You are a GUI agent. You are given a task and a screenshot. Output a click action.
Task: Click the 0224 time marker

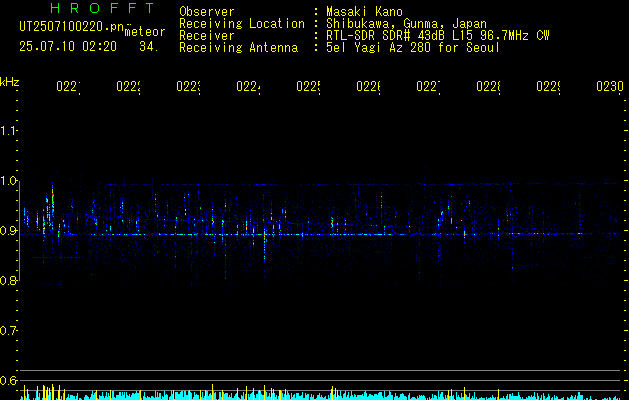click(248, 87)
